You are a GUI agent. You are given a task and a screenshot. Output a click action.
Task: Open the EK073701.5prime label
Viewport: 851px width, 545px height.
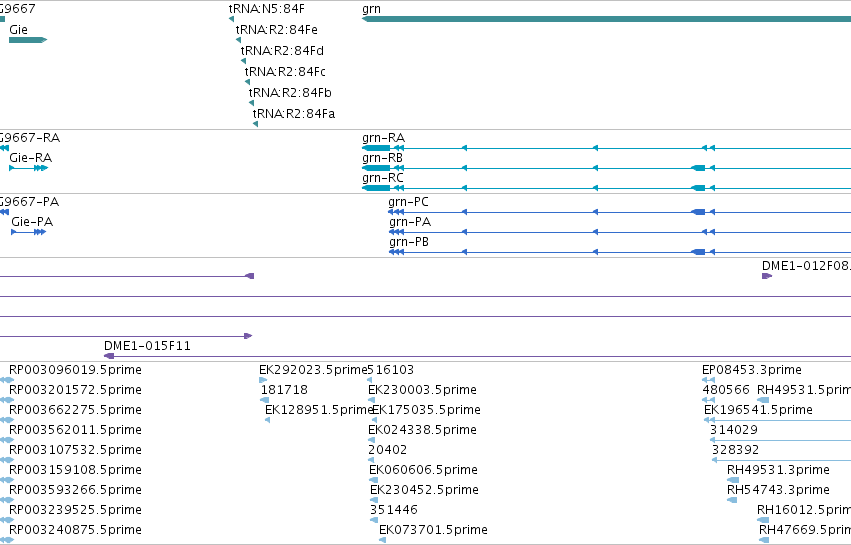click(x=433, y=530)
